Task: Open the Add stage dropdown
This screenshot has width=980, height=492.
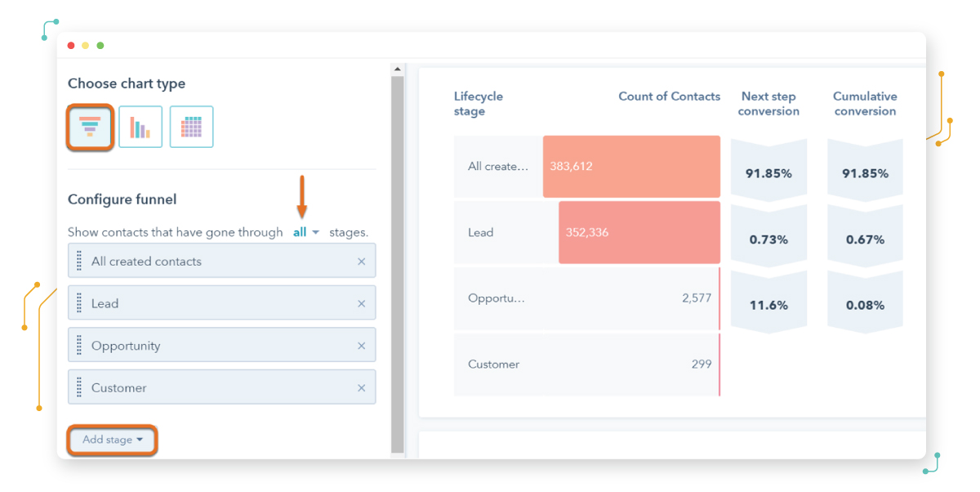Action: click(113, 440)
